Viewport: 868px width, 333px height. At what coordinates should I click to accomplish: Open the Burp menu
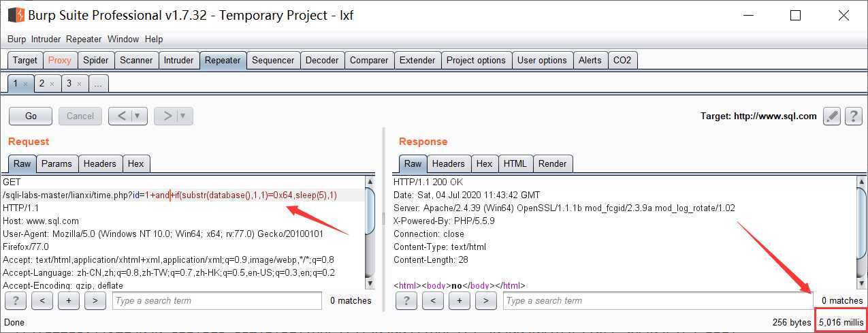[16, 39]
